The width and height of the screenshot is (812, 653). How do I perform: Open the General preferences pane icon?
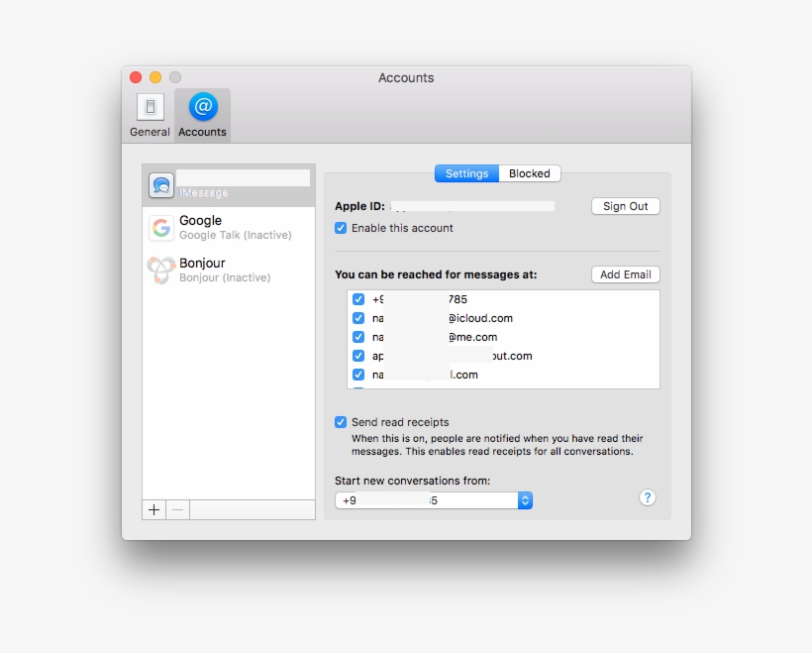[x=150, y=108]
